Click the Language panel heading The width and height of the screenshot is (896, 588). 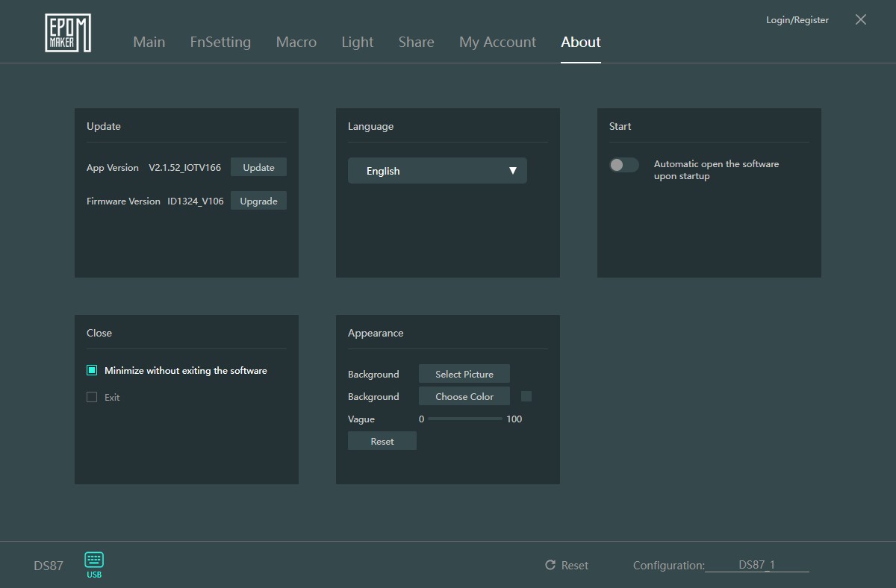point(371,126)
